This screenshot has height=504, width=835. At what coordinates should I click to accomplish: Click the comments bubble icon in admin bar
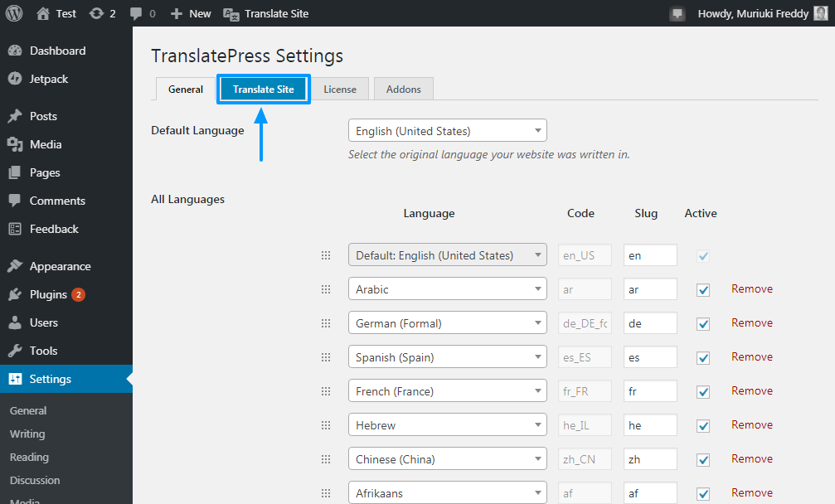click(136, 14)
